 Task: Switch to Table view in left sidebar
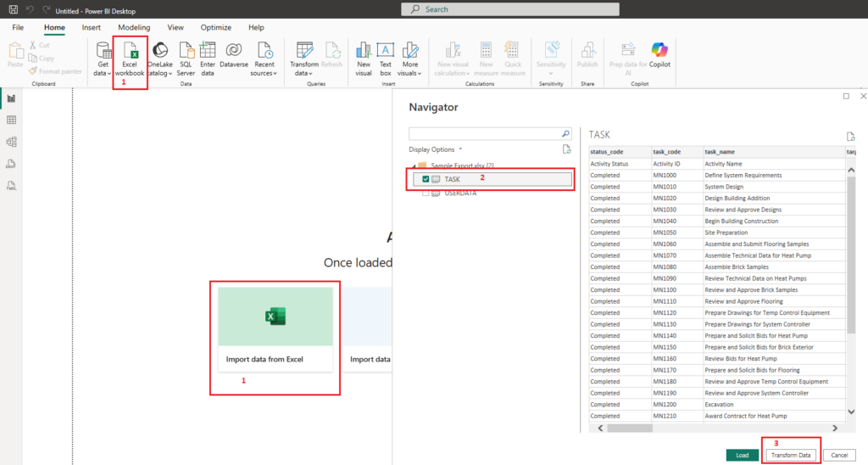[11, 120]
